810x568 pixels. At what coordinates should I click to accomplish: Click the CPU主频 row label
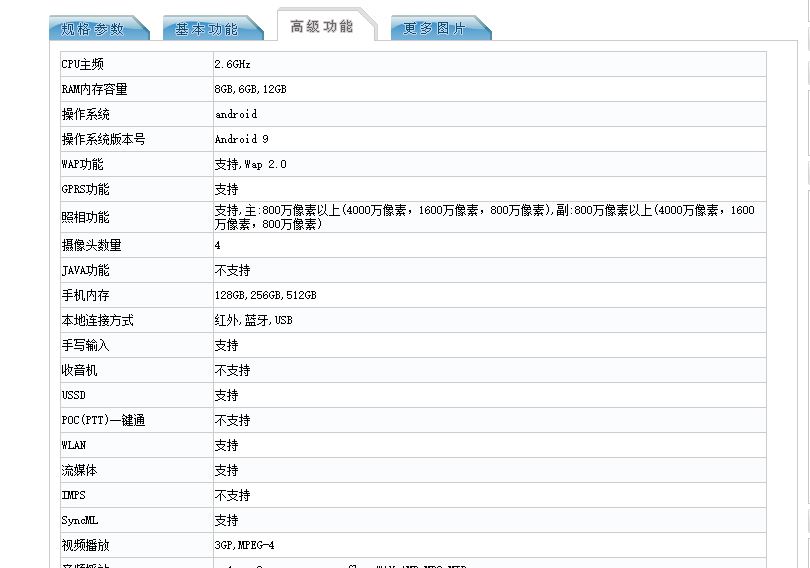(x=83, y=64)
